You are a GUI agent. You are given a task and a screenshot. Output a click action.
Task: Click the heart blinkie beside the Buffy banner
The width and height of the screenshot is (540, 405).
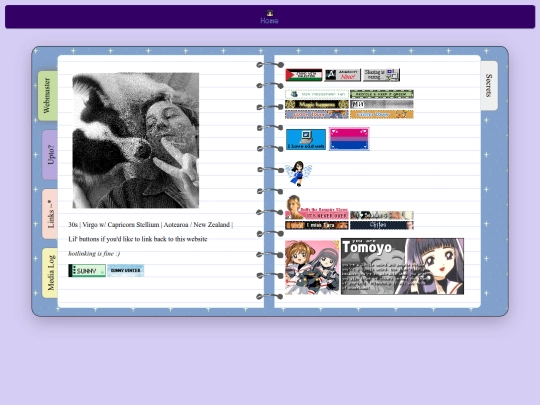click(x=382, y=215)
